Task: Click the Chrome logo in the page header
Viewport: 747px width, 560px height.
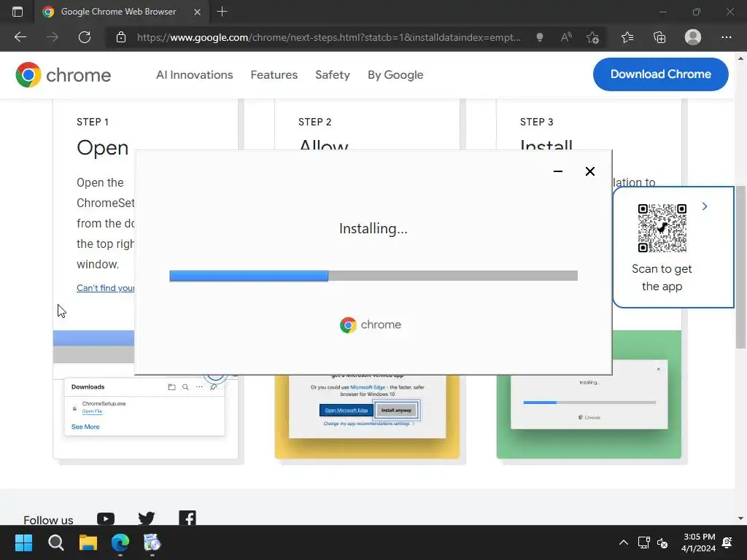Action: pos(63,75)
